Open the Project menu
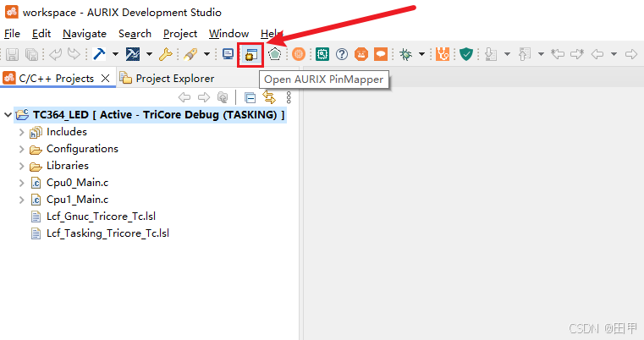The height and width of the screenshot is (340, 644). pos(180,34)
